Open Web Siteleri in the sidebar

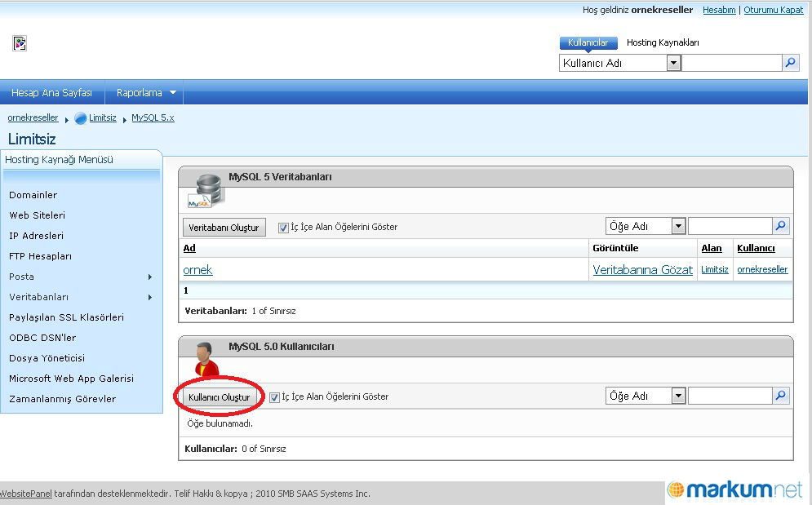point(38,215)
